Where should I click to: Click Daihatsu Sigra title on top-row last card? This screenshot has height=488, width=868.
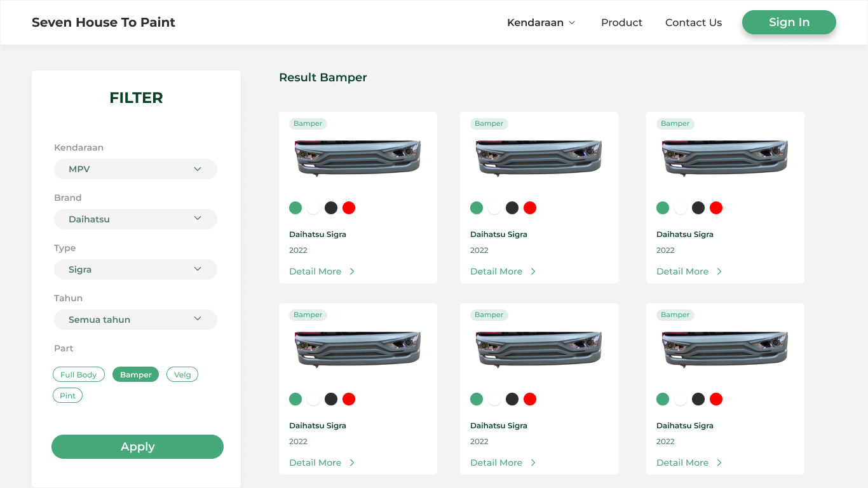pos(685,234)
